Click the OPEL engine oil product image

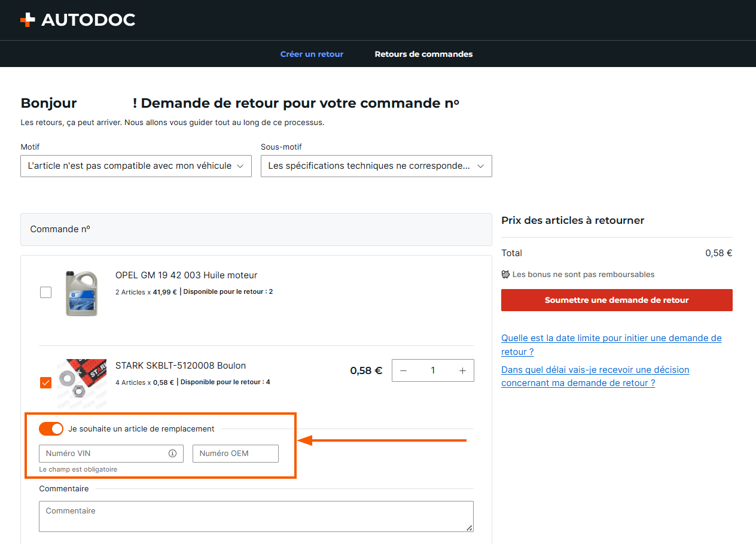[x=81, y=293]
